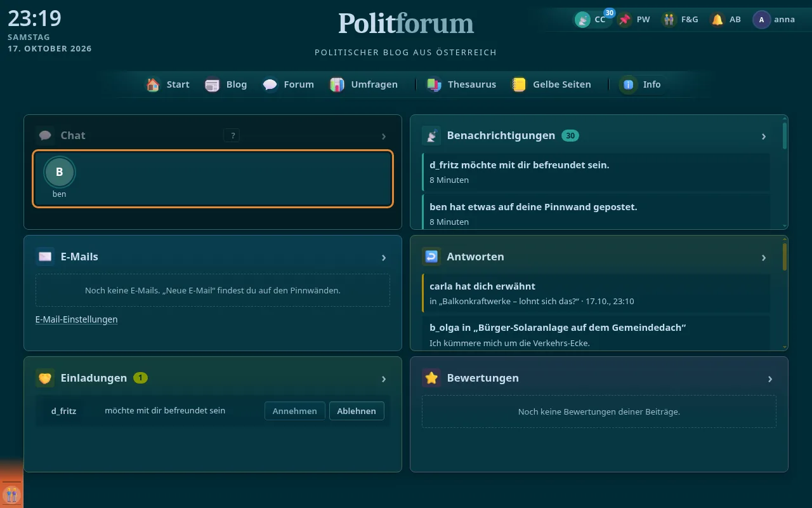The image size is (812, 508).
Task: Click the envelope icon beside E-Mails
Action: (x=45, y=257)
